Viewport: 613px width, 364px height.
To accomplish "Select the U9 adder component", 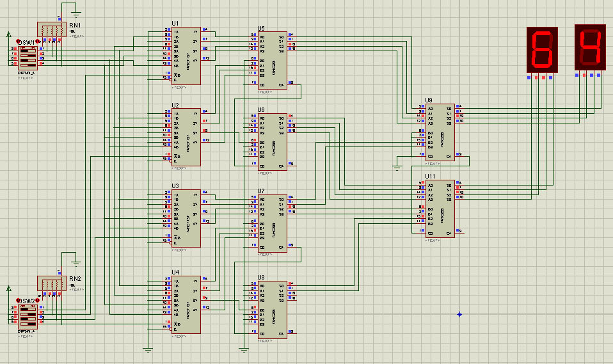I will tap(440, 132).
